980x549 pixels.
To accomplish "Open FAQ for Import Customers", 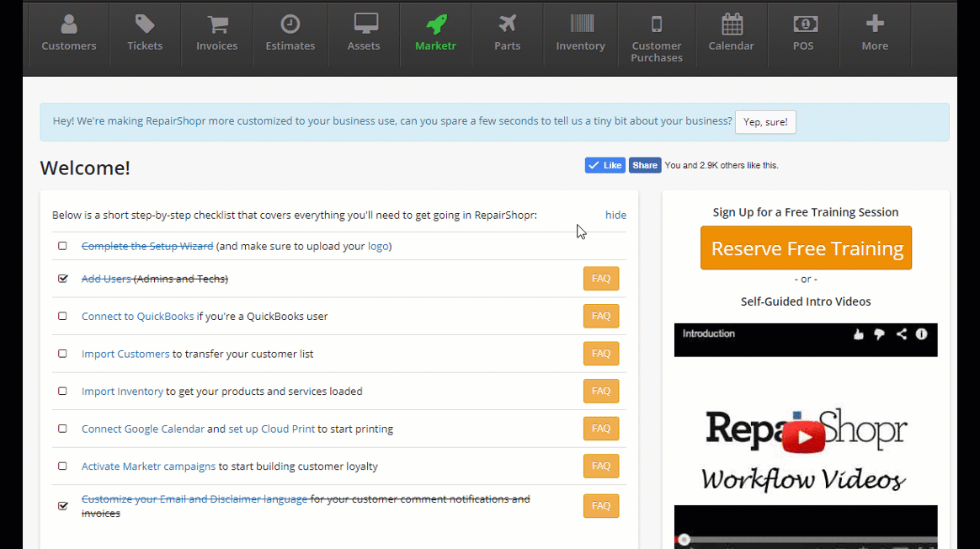I will tap(601, 354).
